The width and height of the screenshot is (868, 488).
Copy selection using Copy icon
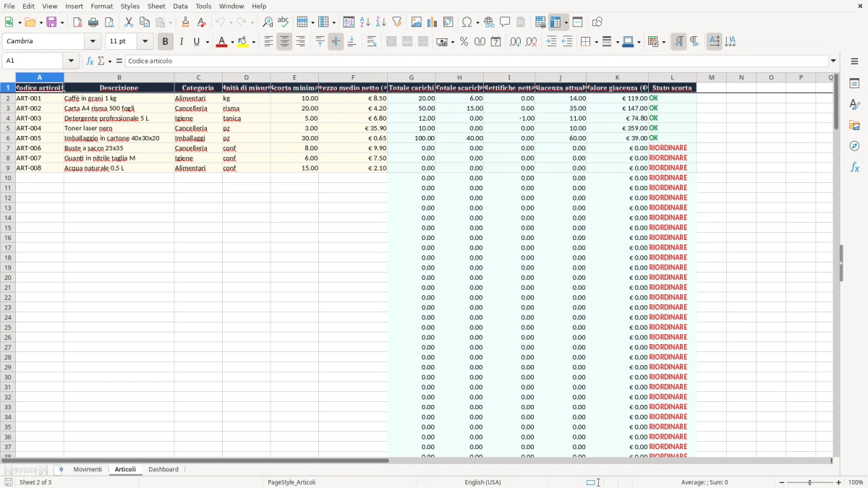click(x=145, y=22)
